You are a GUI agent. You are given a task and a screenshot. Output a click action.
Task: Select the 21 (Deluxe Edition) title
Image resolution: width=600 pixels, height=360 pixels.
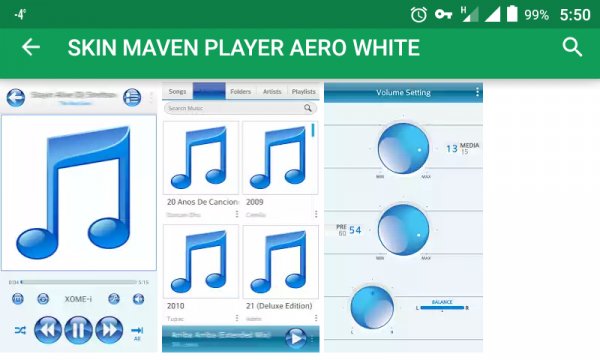click(279, 306)
